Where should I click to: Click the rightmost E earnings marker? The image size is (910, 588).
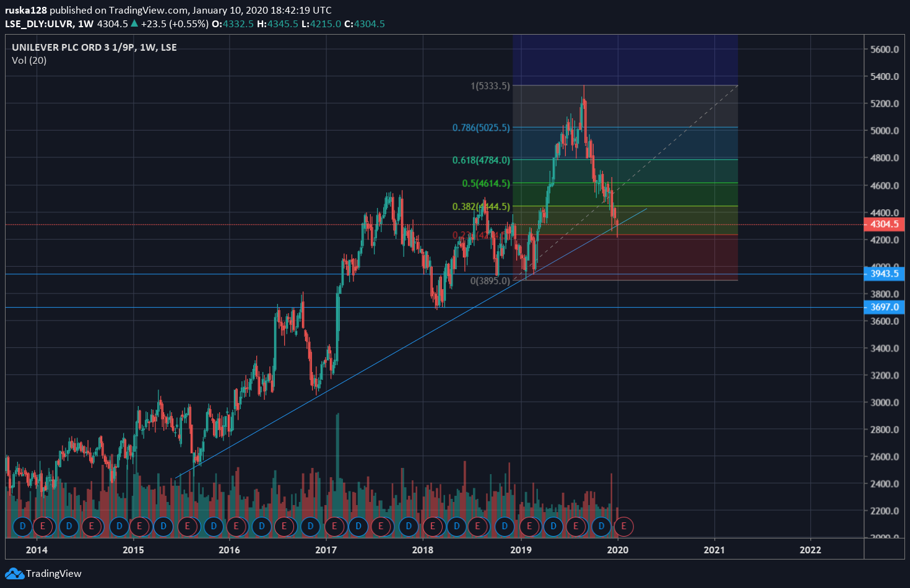[x=623, y=526]
